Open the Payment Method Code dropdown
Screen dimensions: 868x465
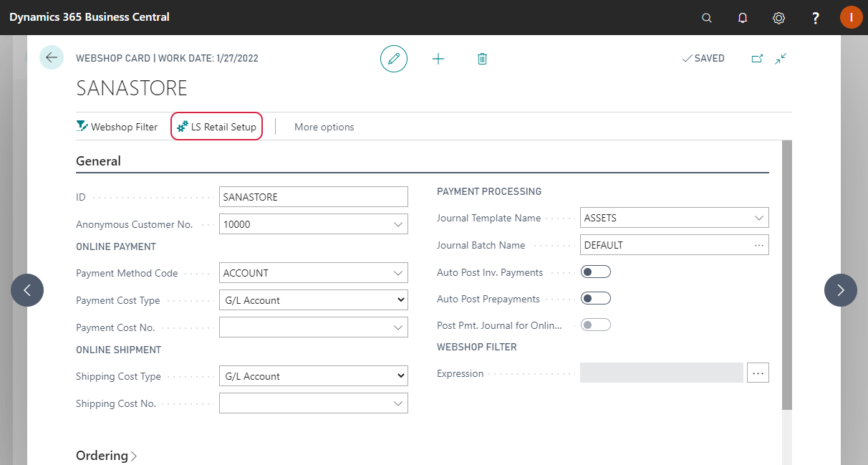[399, 273]
